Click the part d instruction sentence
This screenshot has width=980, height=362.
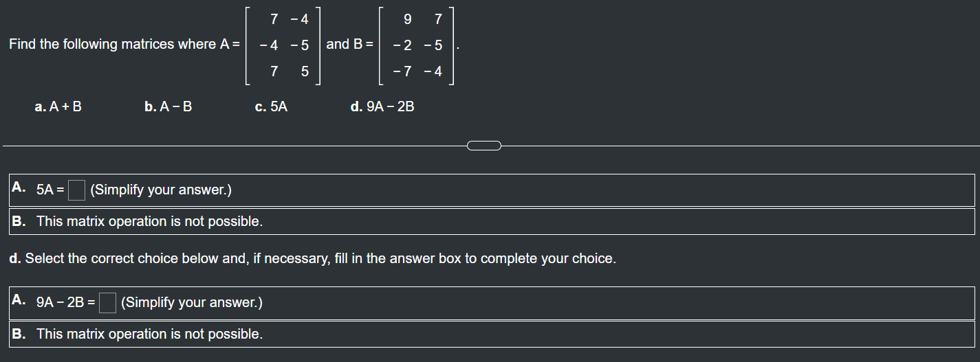312,259
